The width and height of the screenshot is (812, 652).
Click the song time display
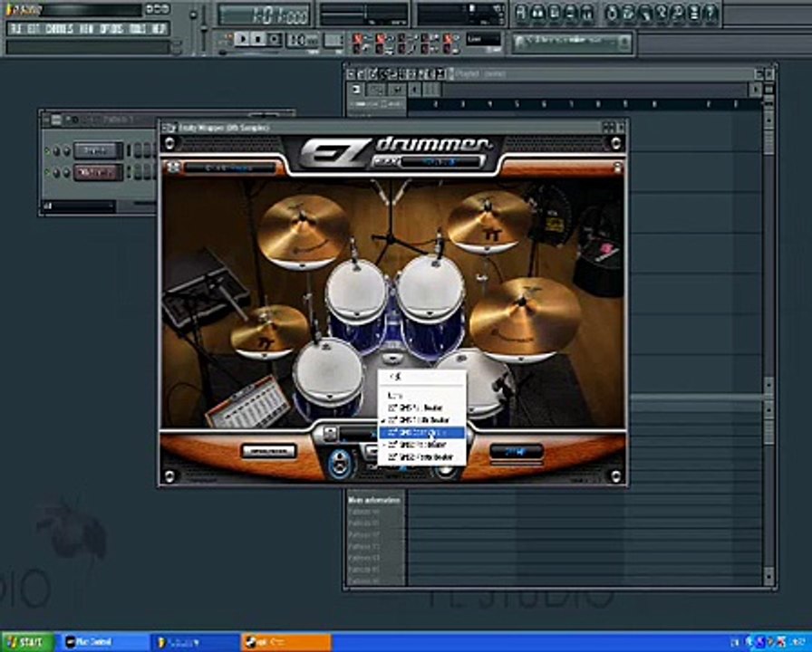(264, 14)
